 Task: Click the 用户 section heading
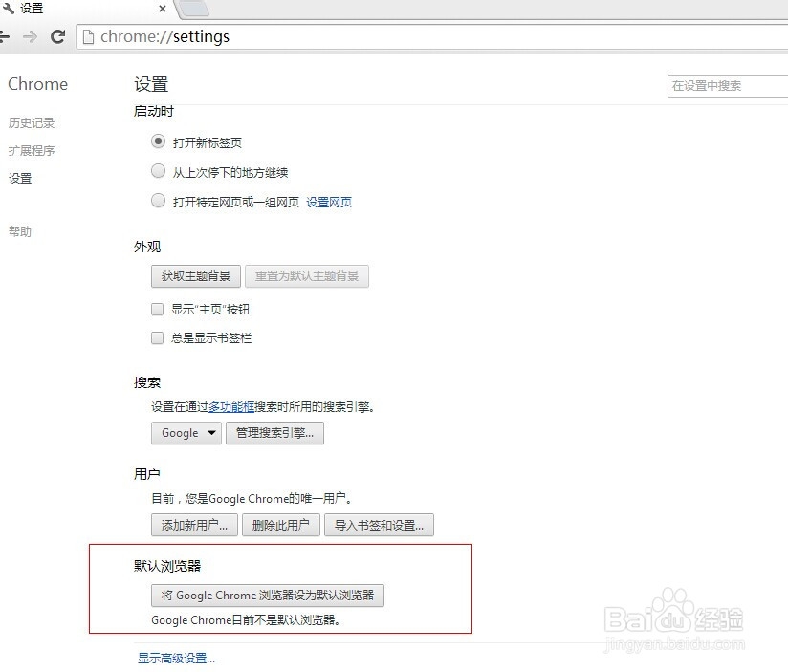pyautogui.click(x=147, y=473)
